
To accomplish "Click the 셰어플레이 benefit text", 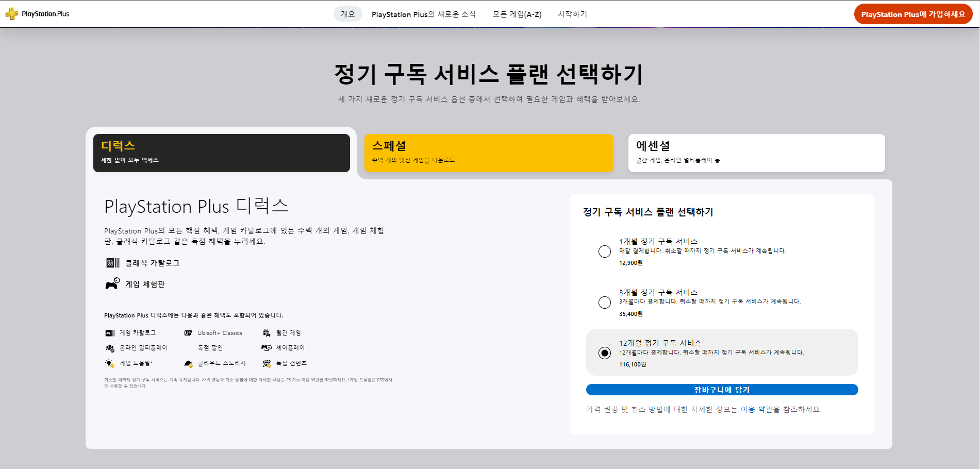I will (290, 348).
